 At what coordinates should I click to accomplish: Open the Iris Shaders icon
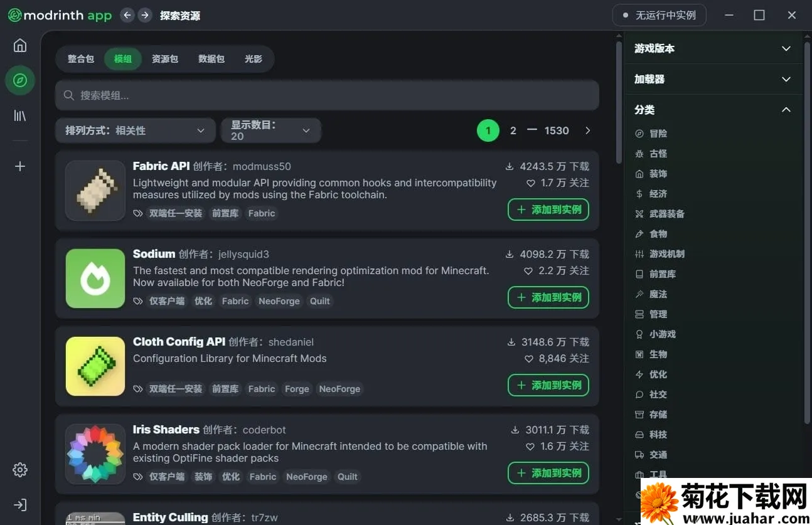[x=95, y=454]
